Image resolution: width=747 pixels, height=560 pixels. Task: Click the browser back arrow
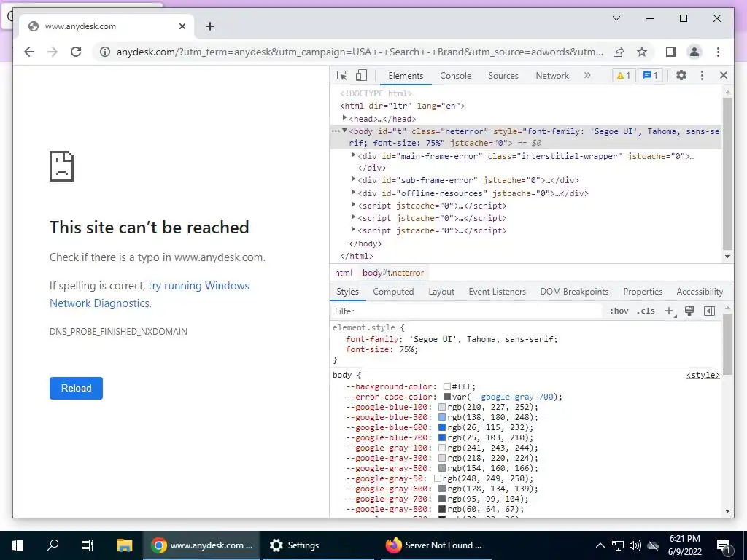[29, 52]
